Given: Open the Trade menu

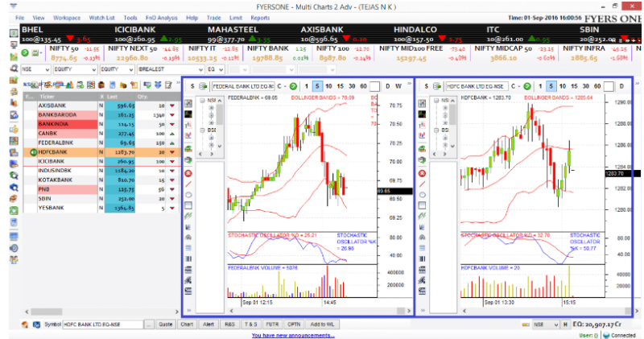Looking at the screenshot, I should click(x=213, y=18).
